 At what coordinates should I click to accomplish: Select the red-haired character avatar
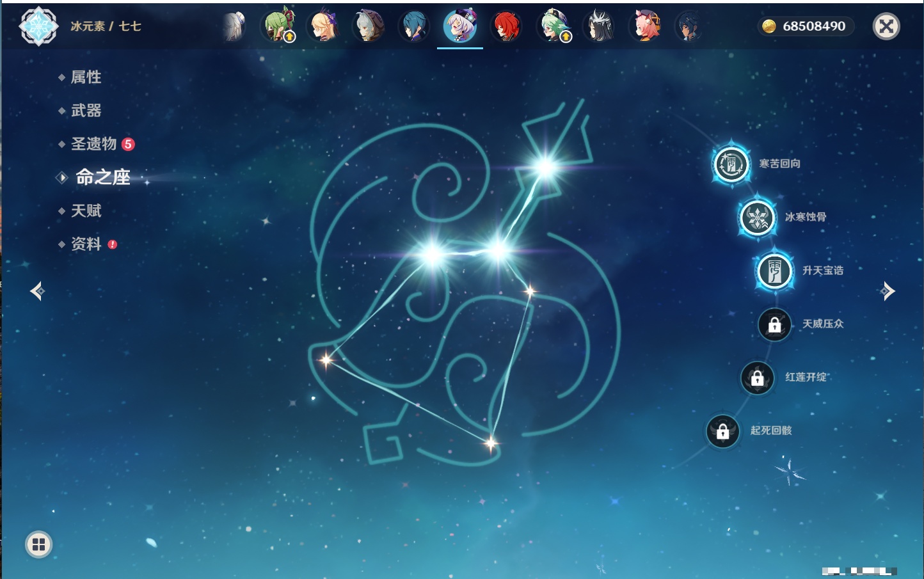[x=506, y=26]
